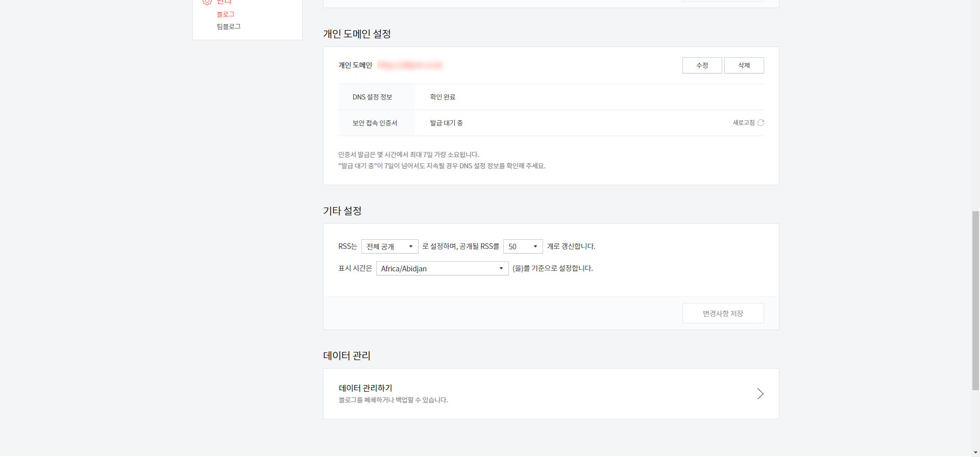Open the RSS count dropdown showing 50

pyautogui.click(x=522, y=246)
